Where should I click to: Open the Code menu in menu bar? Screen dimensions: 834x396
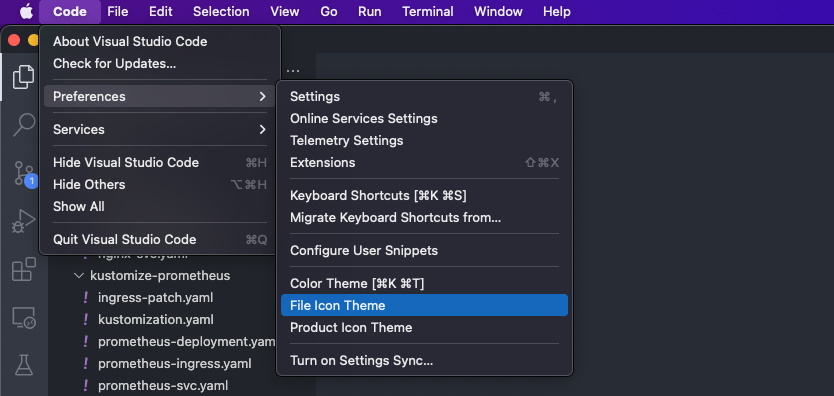[x=70, y=11]
